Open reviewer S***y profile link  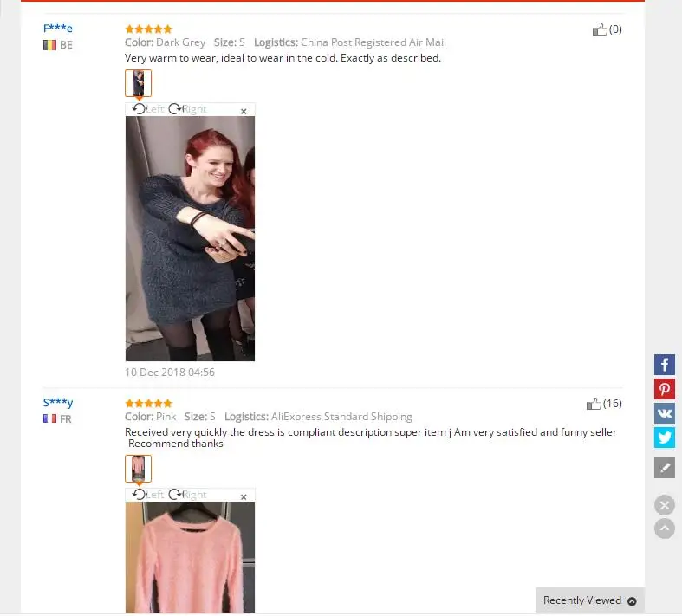(58, 403)
